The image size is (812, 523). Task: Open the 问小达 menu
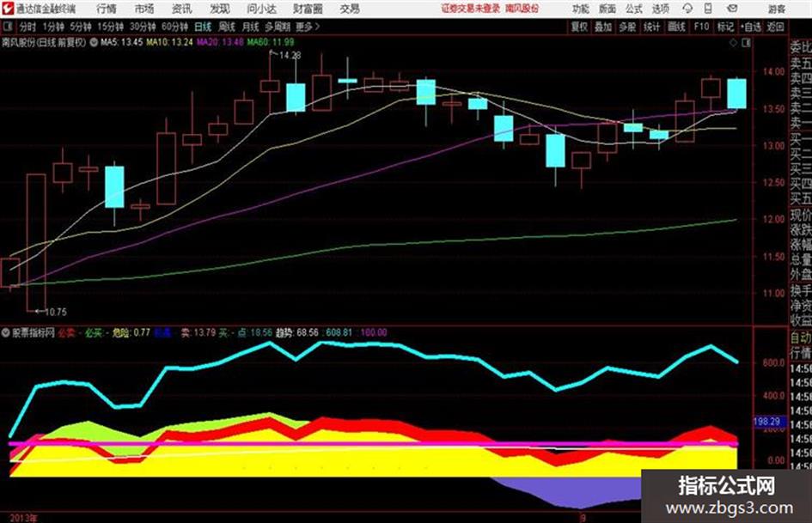(x=261, y=9)
